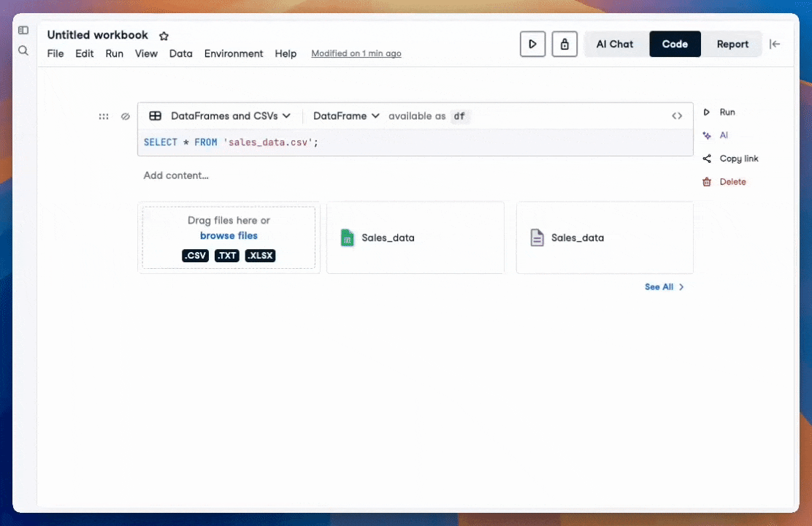812x526 pixels.
Task: Open the Help menu
Action: coord(286,53)
